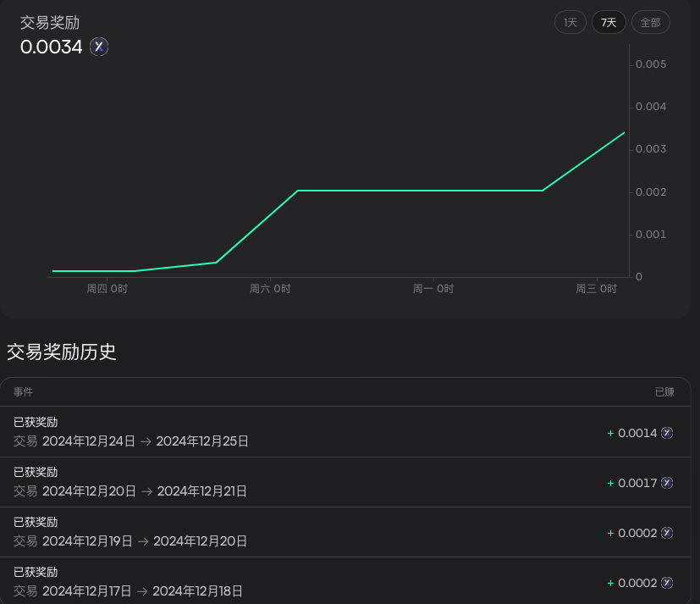Click the 已赚 column header

click(664, 392)
